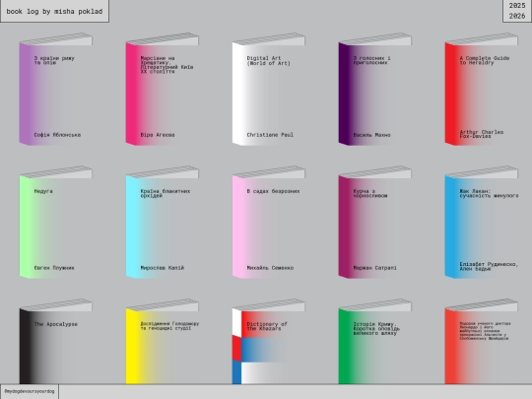Open the light green book 'Недуга'

tap(55, 223)
